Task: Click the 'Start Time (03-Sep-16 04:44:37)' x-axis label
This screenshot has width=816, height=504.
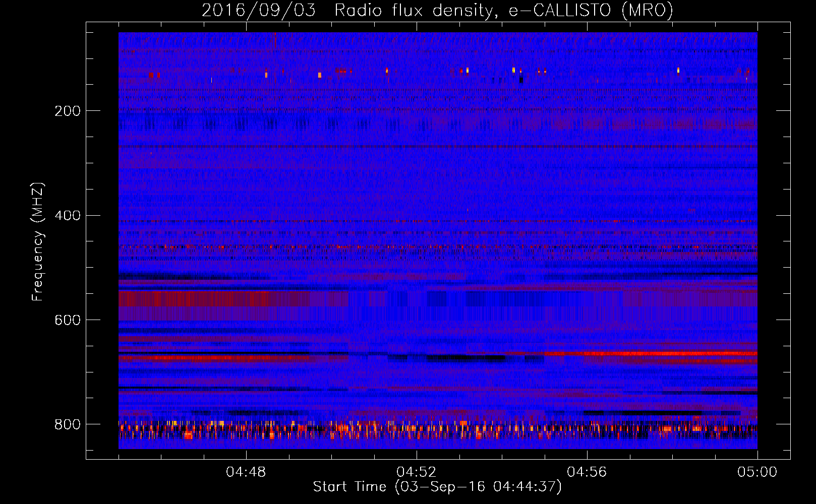Action: point(437,487)
